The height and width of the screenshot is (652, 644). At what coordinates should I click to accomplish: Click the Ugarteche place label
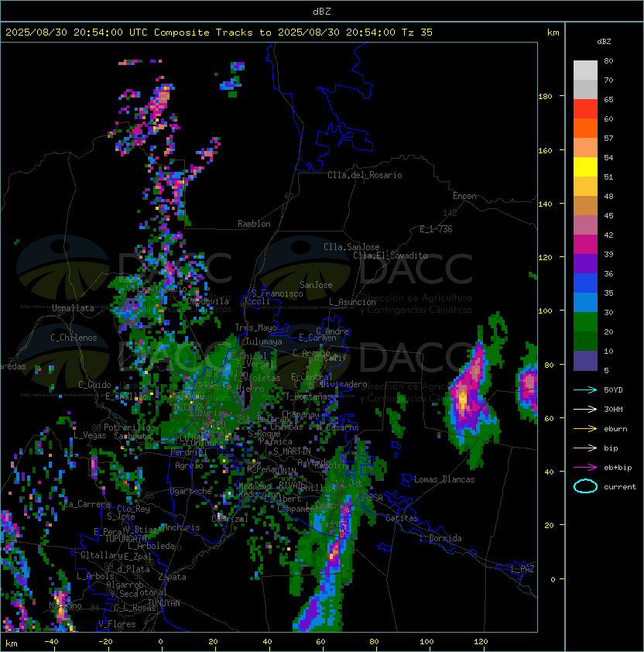[191, 491]
